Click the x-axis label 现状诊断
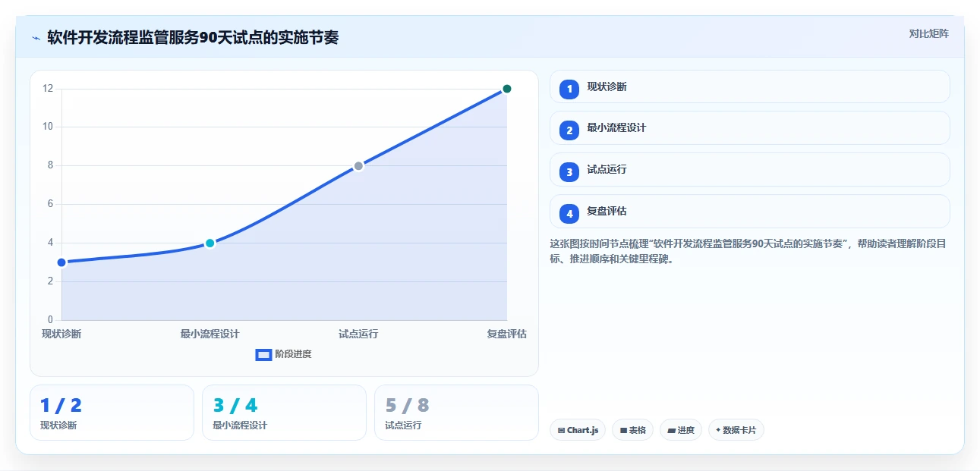The height and width of the screenshot is (471, 980). (x=61, y=334)
